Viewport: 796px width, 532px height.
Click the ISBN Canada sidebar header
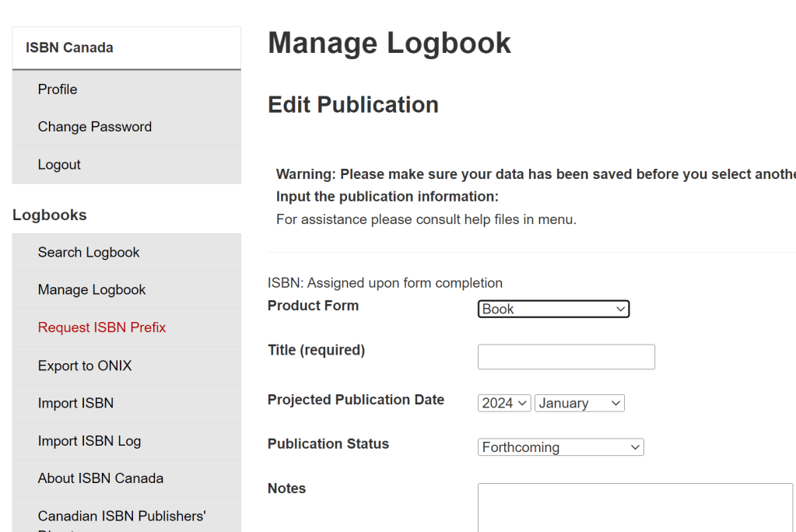[69, 47]
